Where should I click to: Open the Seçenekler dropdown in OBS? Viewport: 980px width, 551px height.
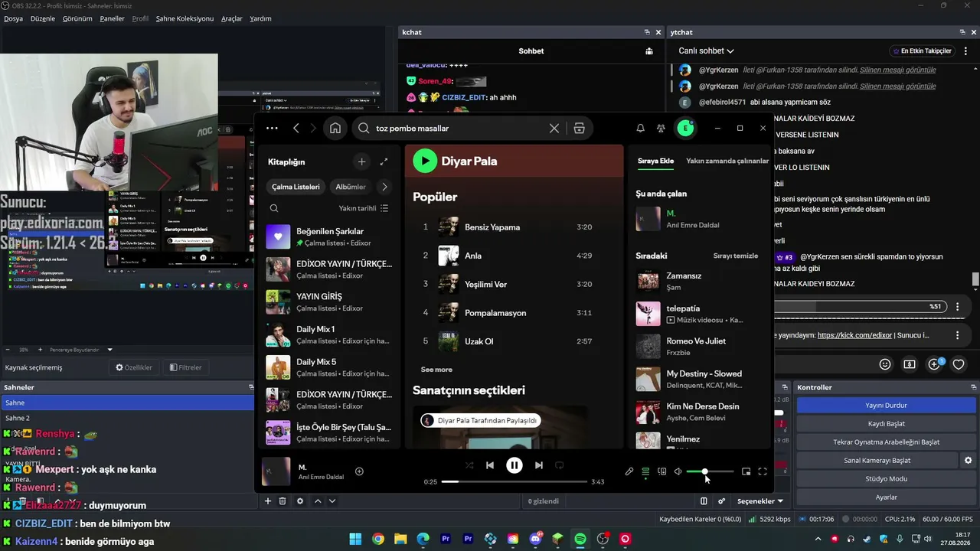760,501
